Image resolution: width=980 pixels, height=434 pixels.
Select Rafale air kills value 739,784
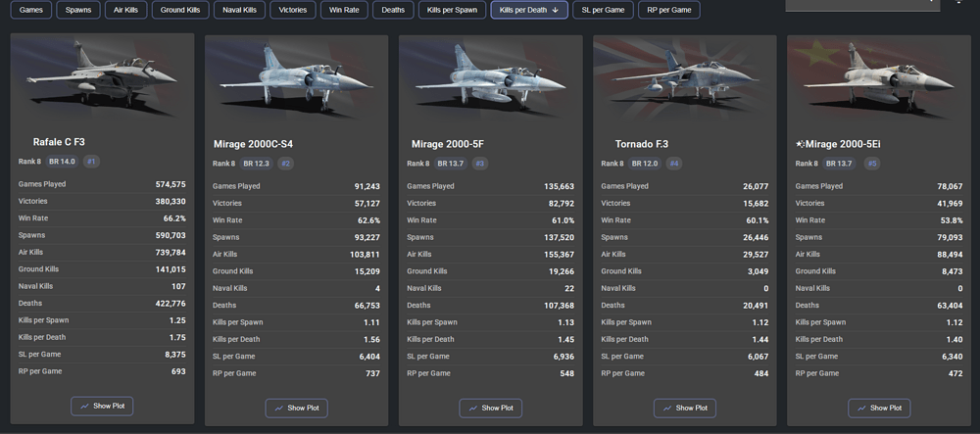click(171, 253)
